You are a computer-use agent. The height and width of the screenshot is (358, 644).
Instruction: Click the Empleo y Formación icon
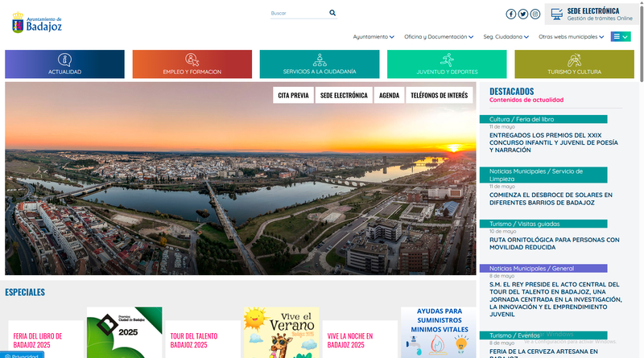click(x=192, y=60)
